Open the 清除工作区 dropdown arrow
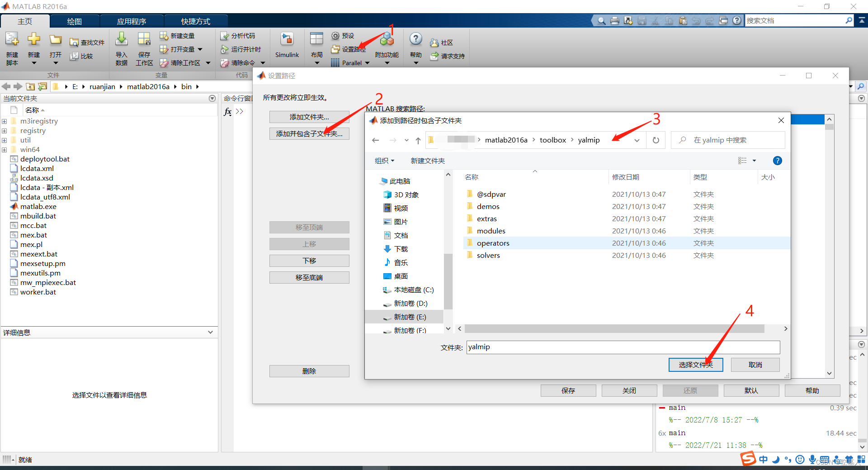This screenshot has width=868, height=470. [x=208, y=63]
